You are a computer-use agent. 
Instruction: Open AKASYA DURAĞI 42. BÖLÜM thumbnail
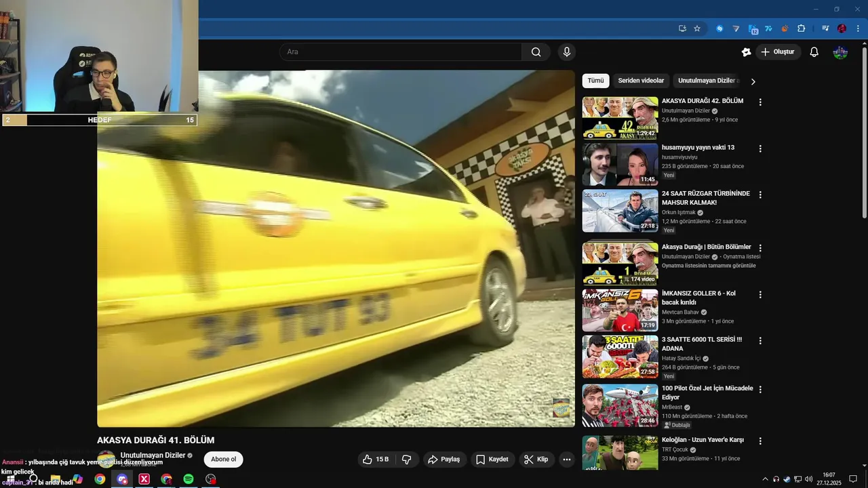(620, 118)
